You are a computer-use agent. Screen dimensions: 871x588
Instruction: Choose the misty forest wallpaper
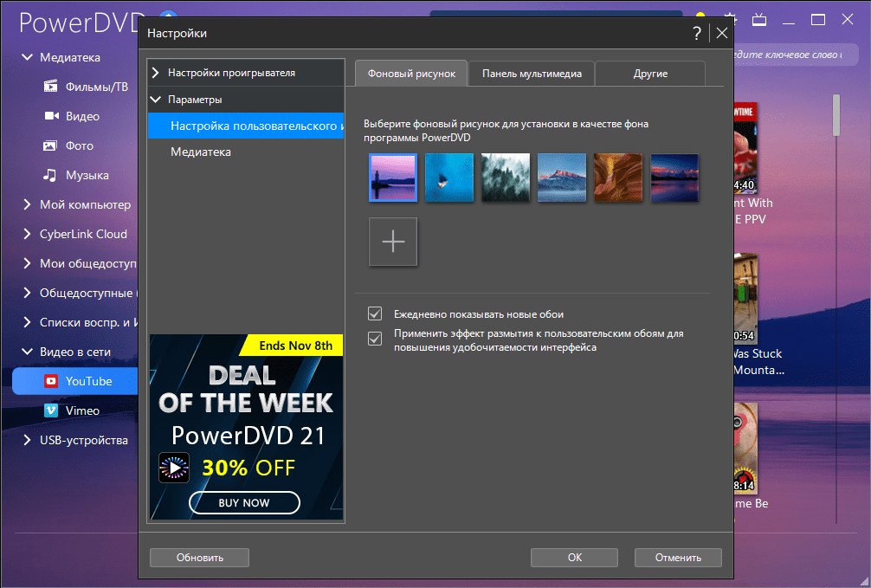point(506,178)
